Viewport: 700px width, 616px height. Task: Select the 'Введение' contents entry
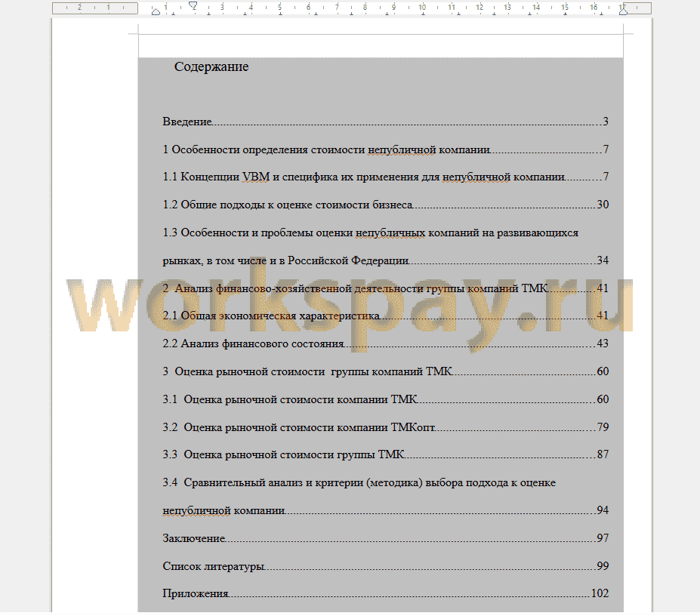pos(385,122)
